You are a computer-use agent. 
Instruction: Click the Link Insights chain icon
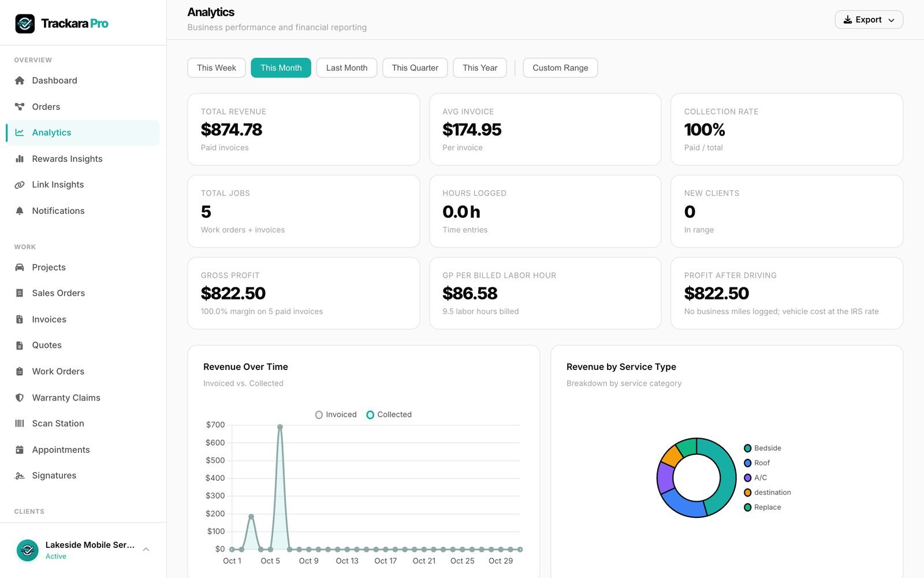coord(20,184)
